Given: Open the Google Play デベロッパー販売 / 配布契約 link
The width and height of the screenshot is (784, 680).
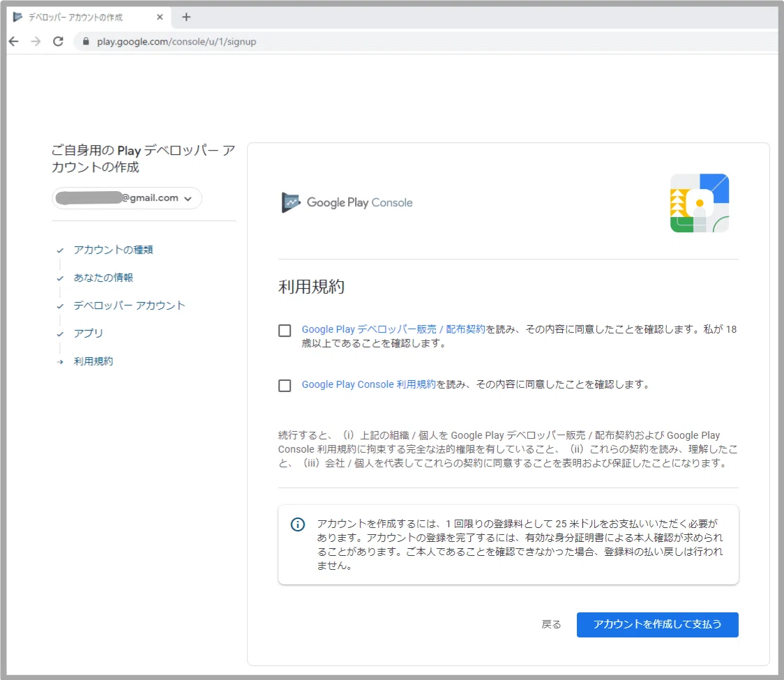Looking at the screenshot, I should point(393,329).
